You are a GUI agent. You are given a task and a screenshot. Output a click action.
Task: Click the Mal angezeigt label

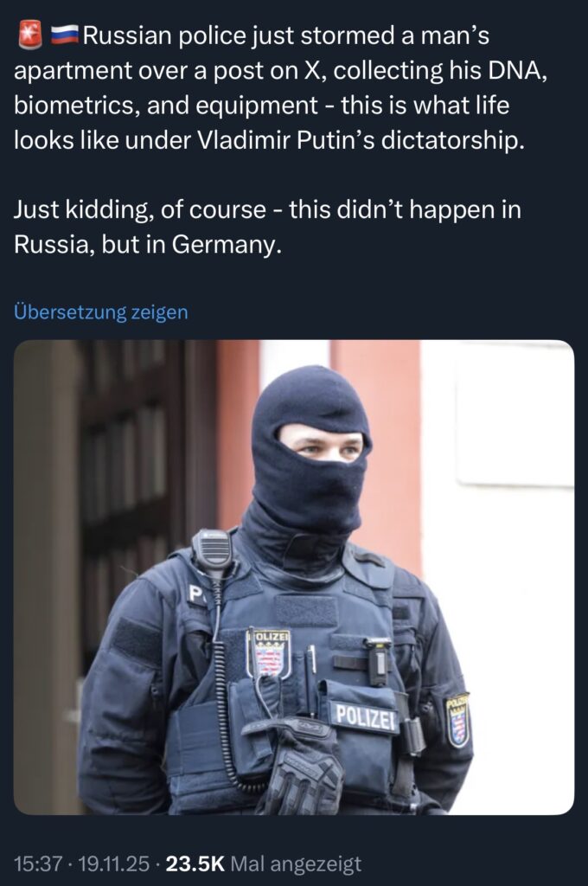[296, 864]
